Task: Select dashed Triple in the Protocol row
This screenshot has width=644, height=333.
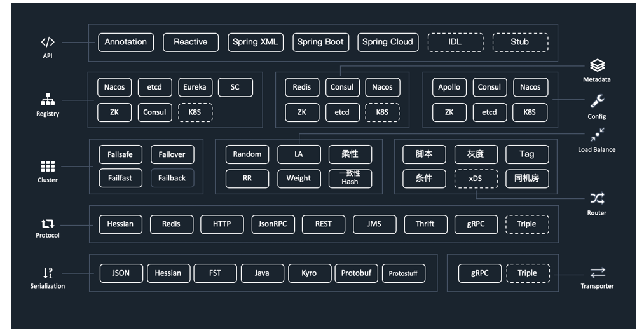Action: [528, 224]
